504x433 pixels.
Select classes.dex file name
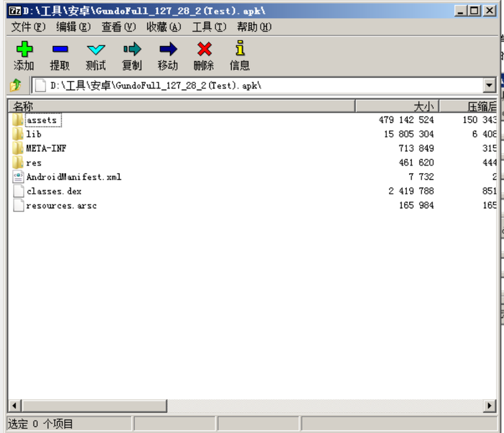point(54,191)
